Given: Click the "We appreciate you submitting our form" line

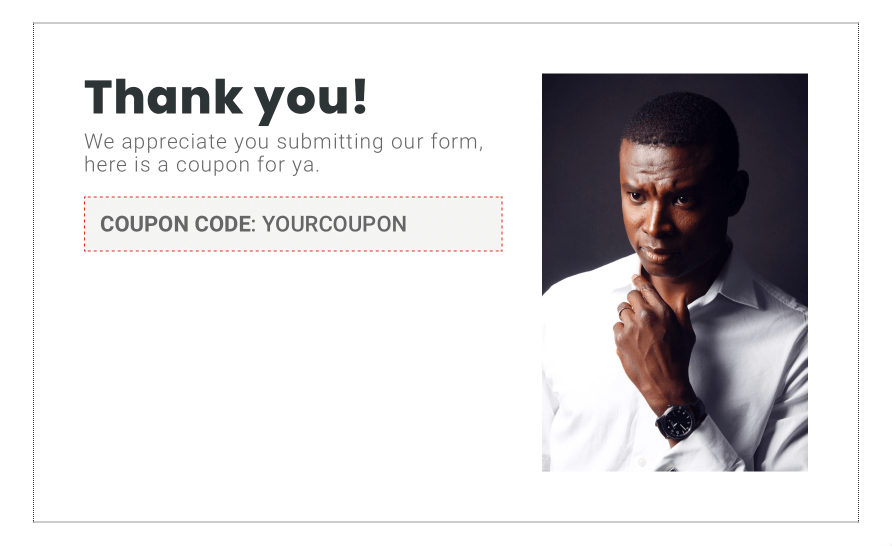Looking at the screenshot, I should [x=284, y=142].
